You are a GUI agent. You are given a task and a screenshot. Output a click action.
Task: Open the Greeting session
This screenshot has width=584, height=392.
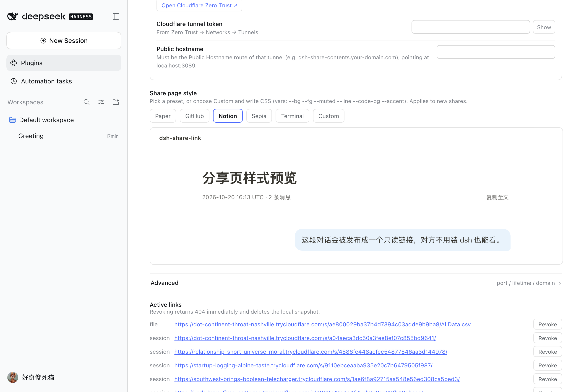pos(64,136)
